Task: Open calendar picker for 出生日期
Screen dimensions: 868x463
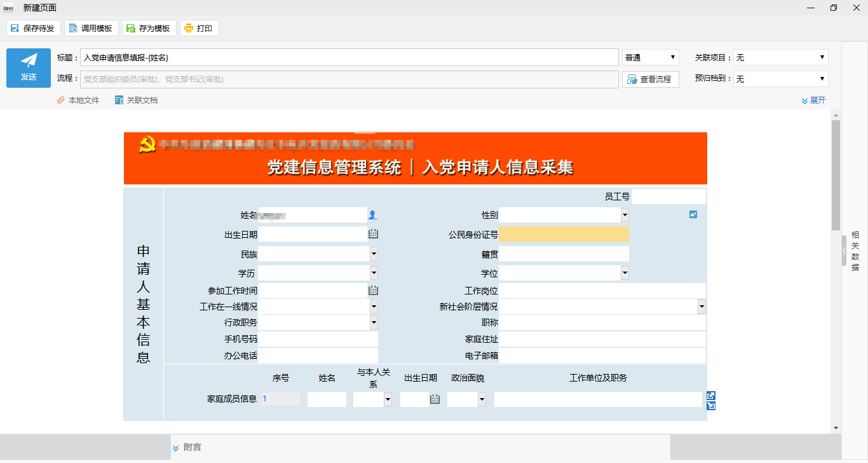Action: coord(373,234)
